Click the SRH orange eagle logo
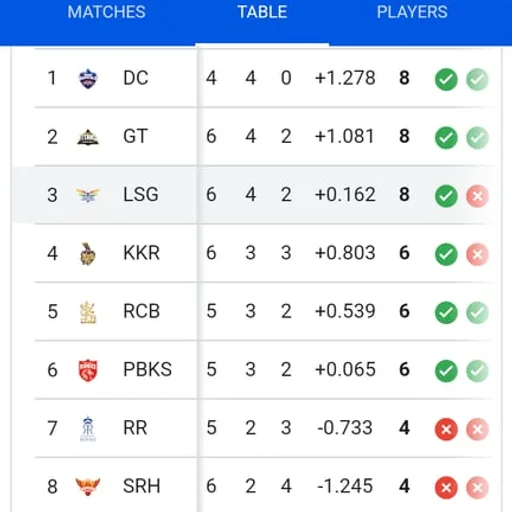 coord(88,487)
